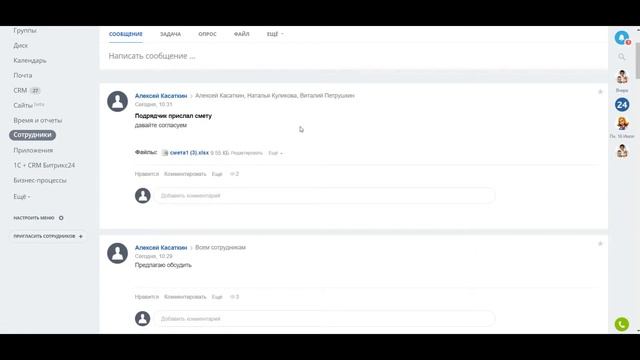640x360 pixels.
Task: Expand Ещё under Предлагаю обсудить post
Action: click(217, 297)
